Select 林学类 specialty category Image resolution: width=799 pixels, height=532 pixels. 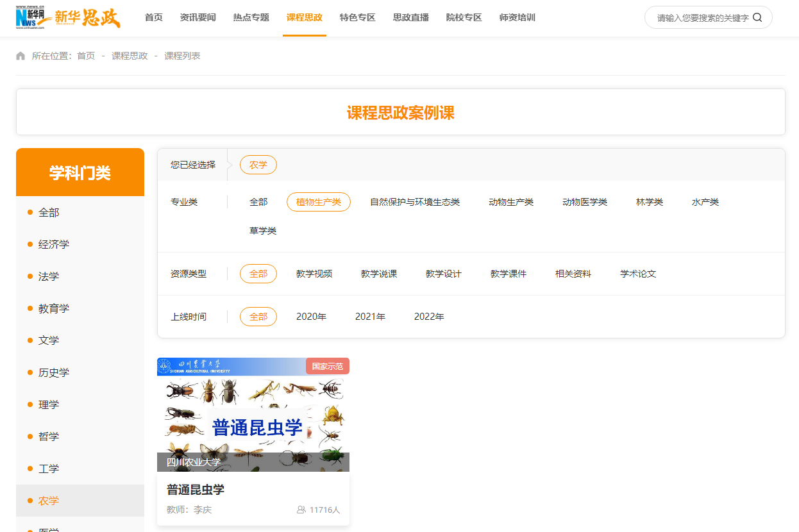click(x=649, y=202)
